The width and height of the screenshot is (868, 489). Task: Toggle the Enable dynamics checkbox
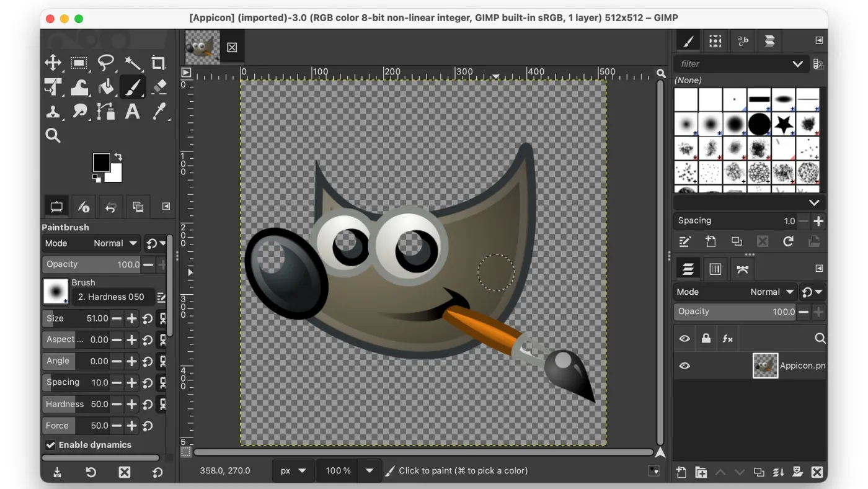click(51, 444)
